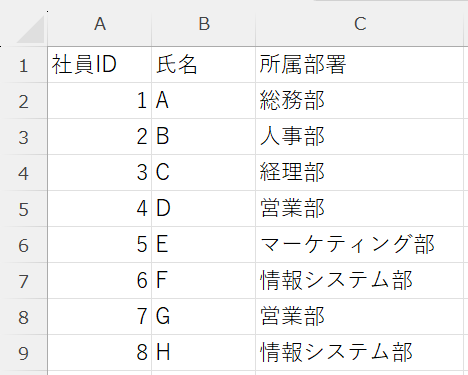Select row 1 header

point(23,65)
